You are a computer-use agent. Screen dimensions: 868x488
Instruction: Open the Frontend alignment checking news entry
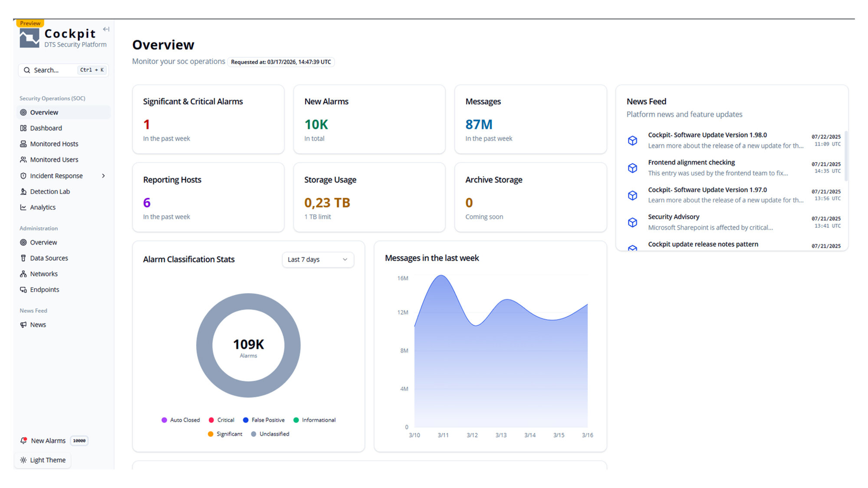pos(691,163)
